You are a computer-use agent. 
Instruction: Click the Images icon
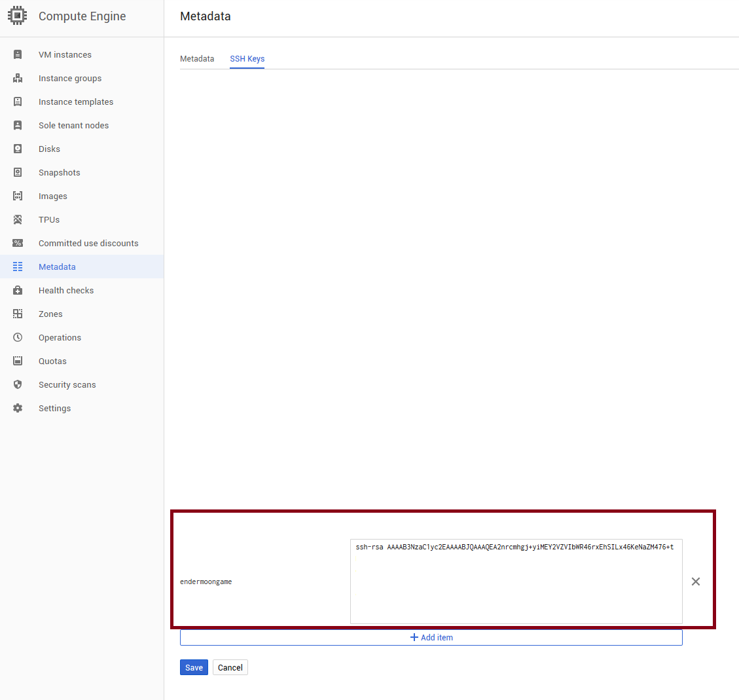click(18, 196)
